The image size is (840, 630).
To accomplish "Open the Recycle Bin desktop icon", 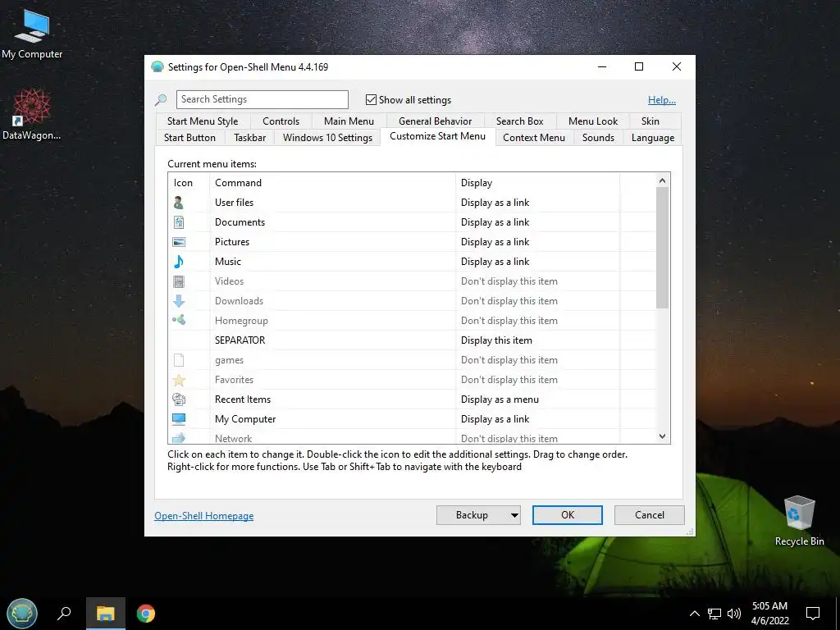I will (799, 521).
